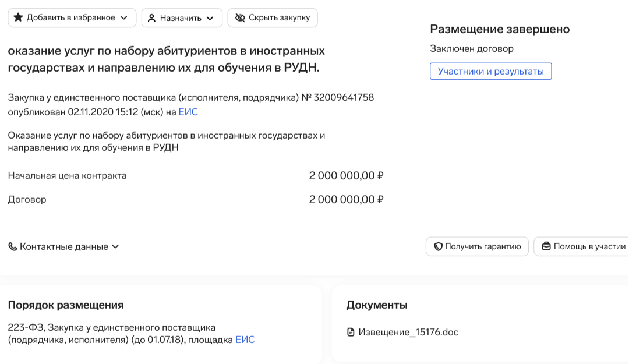Open «Участники и результаты»
The width and height of the screenshot is (636, 364).
click(490, 71)
